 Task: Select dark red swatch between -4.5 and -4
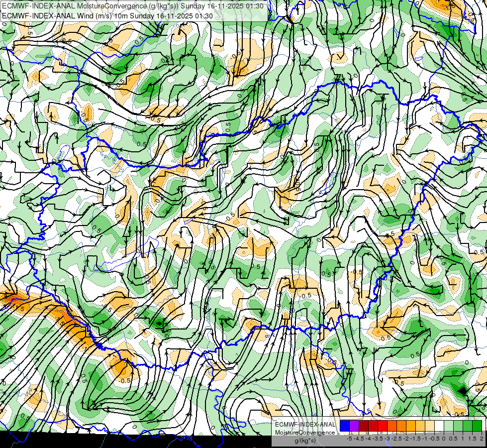[364, 426]
